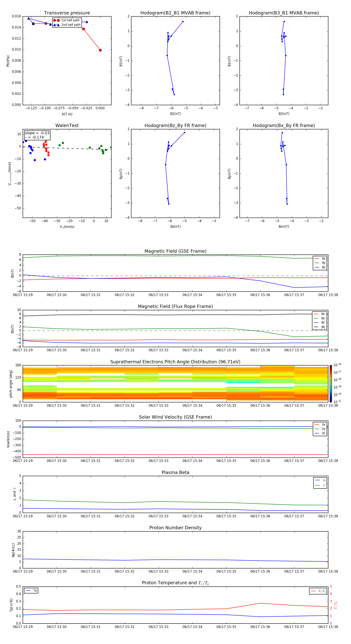Select the "Vx" velocity legend entry
This screenshot has width=351, height=644.
[320, 424]
